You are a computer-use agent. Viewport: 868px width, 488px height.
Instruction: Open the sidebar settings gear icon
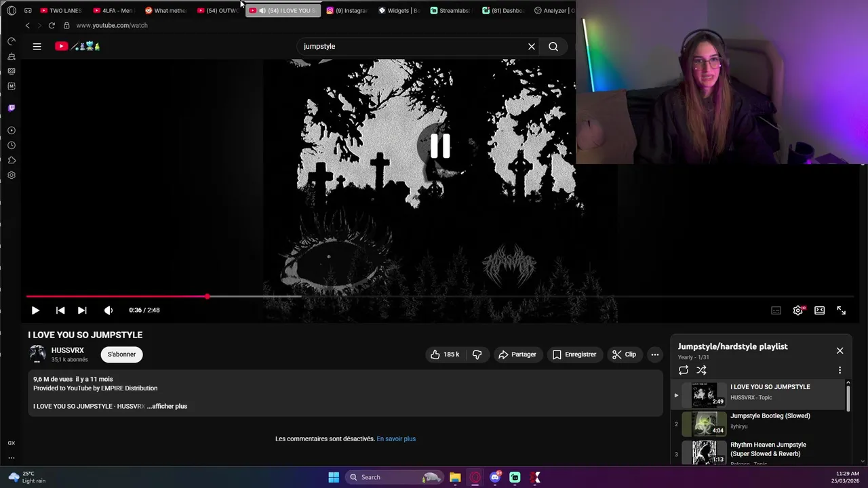click(12, 175)
